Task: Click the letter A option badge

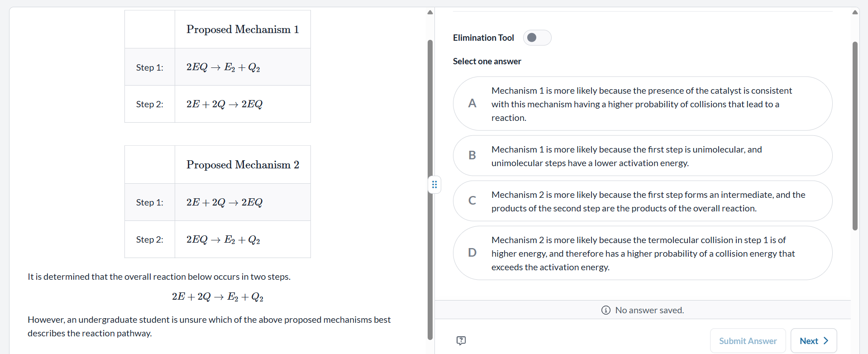Action: click(x=472, y=104)
